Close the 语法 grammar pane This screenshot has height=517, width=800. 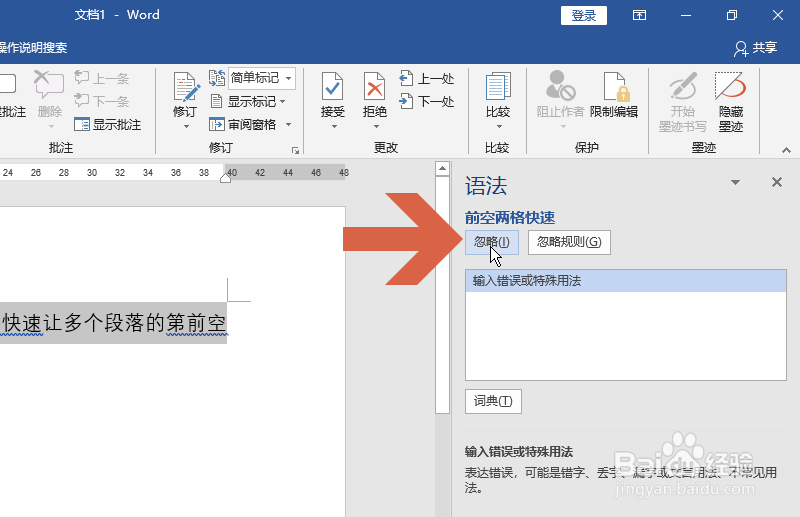pos(777,182)
